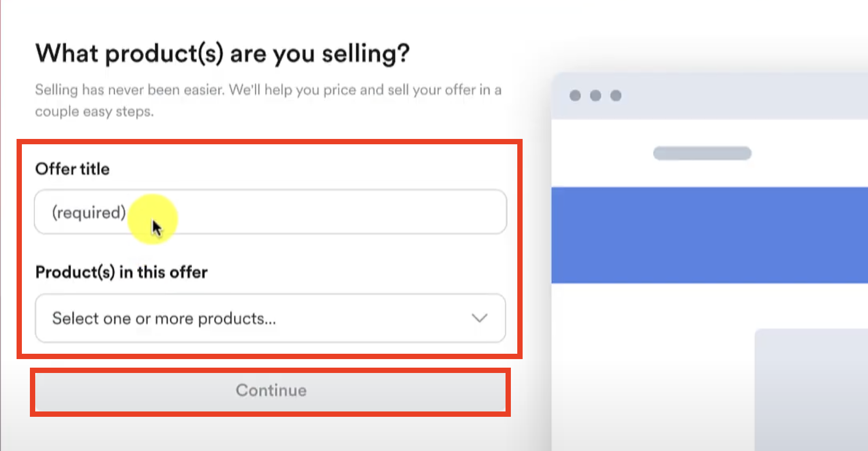
Task: Click the middle dot in the preview window title bar
Action: pyautogui.click(x=595, y=96)
